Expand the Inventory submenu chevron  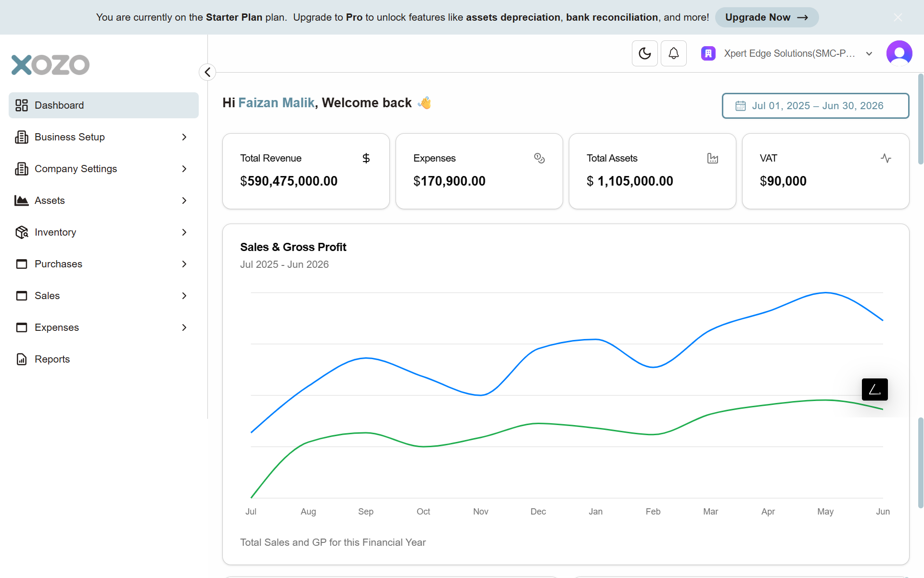point(184,232)
